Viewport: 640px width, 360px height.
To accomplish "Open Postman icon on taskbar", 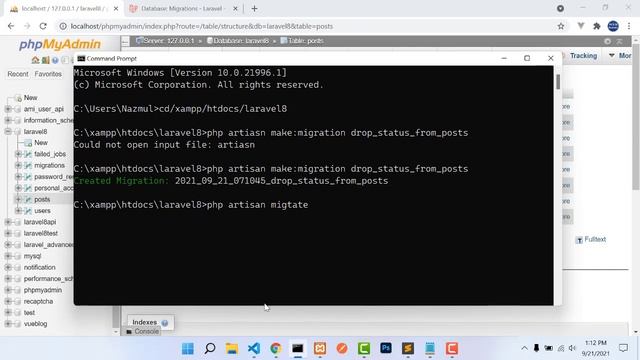I will click(342, 349).
